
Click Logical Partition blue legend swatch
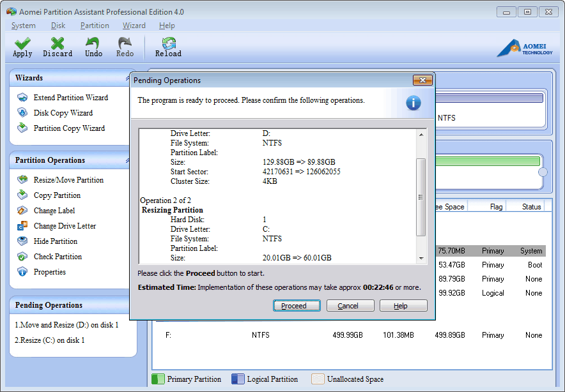(238, 379)
